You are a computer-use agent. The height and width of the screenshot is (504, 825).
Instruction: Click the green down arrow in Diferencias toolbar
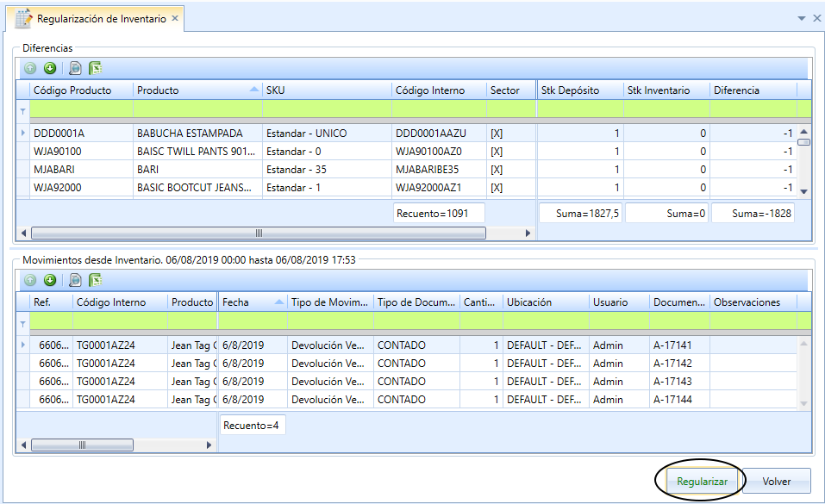click(50, 68)
